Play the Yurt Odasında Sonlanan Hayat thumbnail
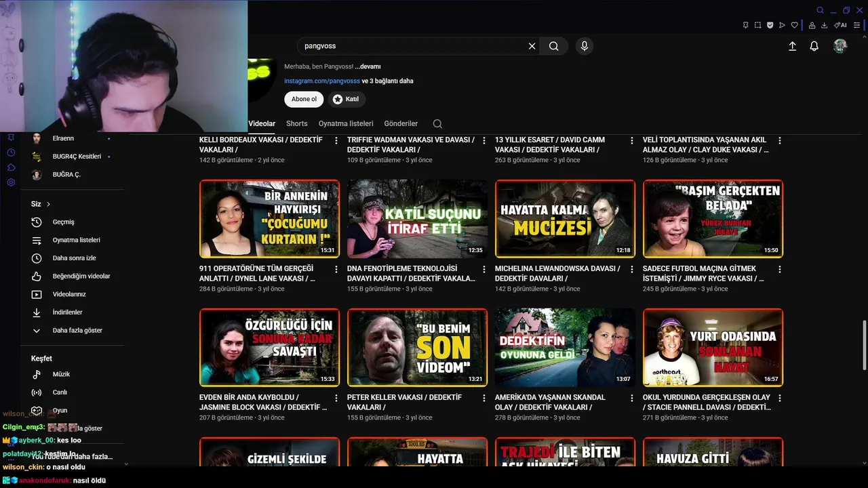The height and width of the screenshot is (488, 868). point(713,347)
